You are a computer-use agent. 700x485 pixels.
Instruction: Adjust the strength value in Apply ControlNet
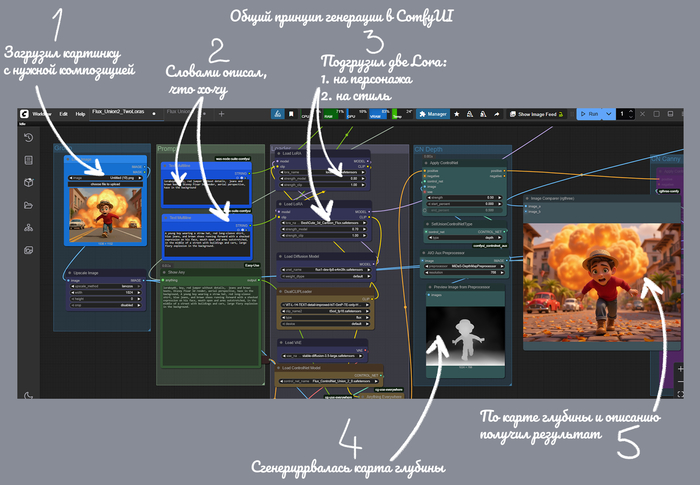tap(461, 197)
